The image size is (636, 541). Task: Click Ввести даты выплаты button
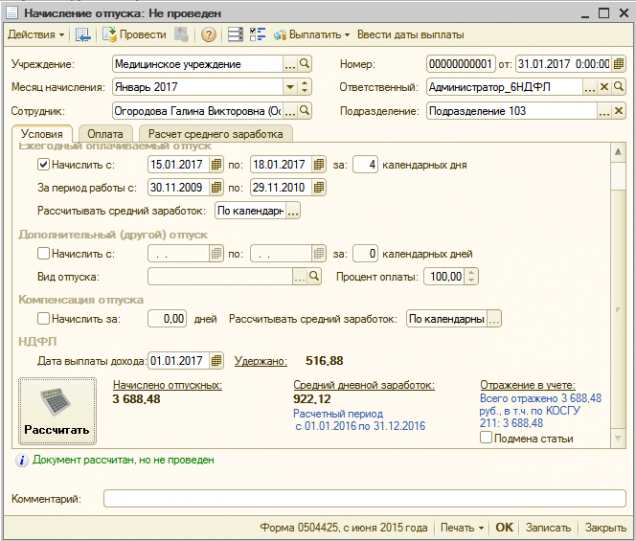click(410, 35)
